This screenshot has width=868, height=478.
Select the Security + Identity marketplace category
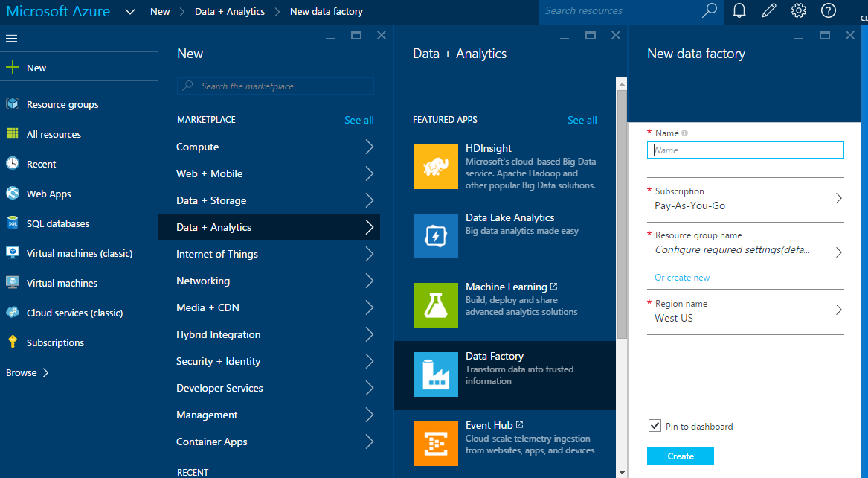pos(269,361)
